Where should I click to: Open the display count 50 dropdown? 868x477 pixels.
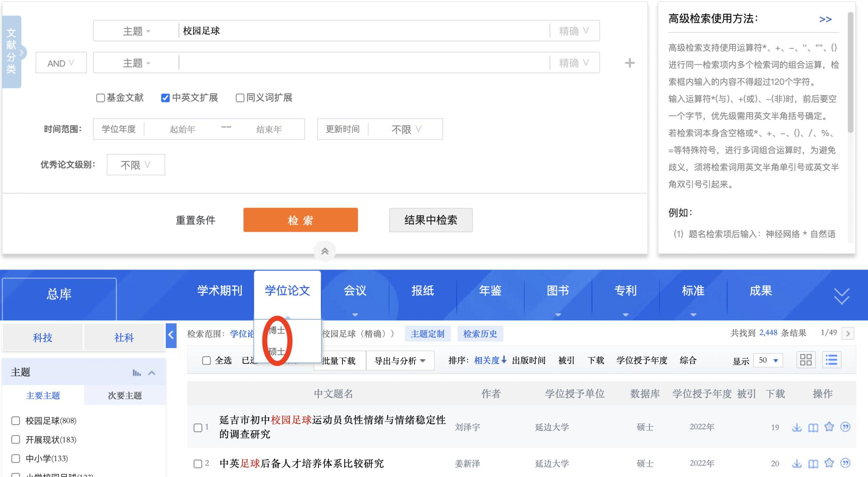coord(768,360)
